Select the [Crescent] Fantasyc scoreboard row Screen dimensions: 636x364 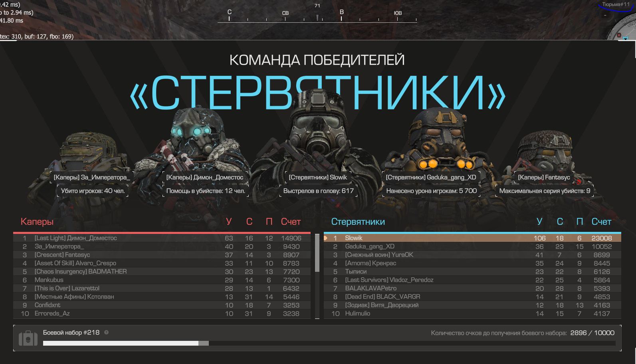162,255
